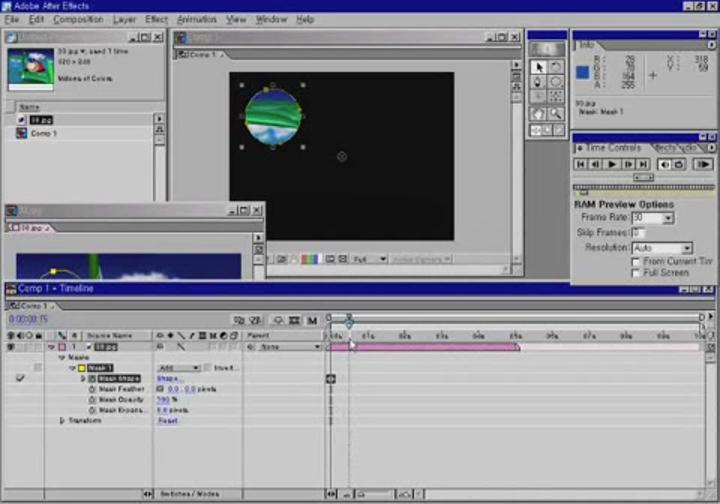Toggle the Mask 1 lock box
Image resolution: width=720 pixels, height=504 pixels.
[38, 367]
